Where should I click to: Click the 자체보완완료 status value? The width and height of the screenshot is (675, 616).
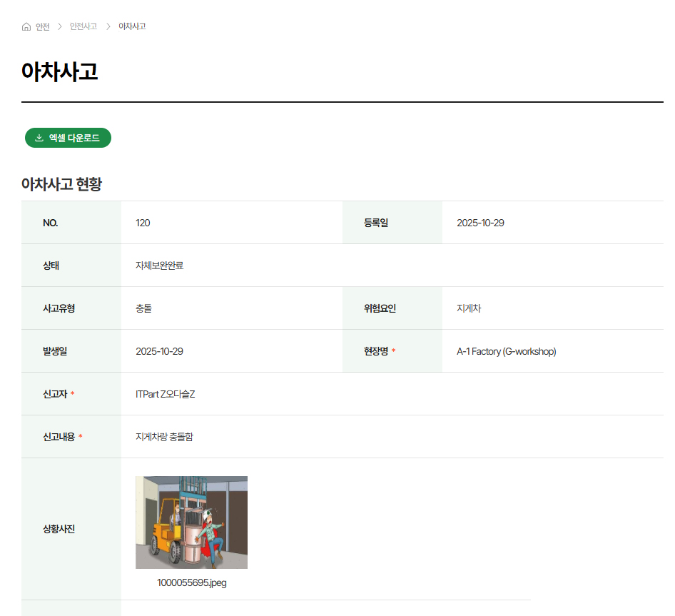(159, 266)
